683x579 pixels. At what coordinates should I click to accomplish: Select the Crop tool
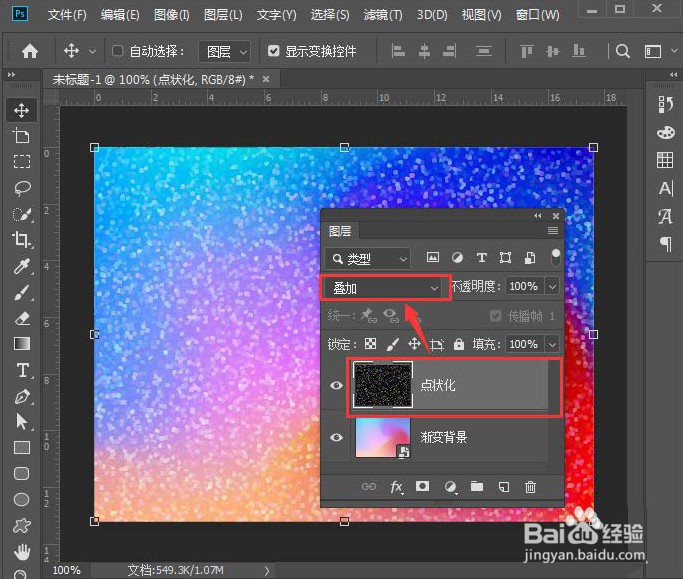22,240
